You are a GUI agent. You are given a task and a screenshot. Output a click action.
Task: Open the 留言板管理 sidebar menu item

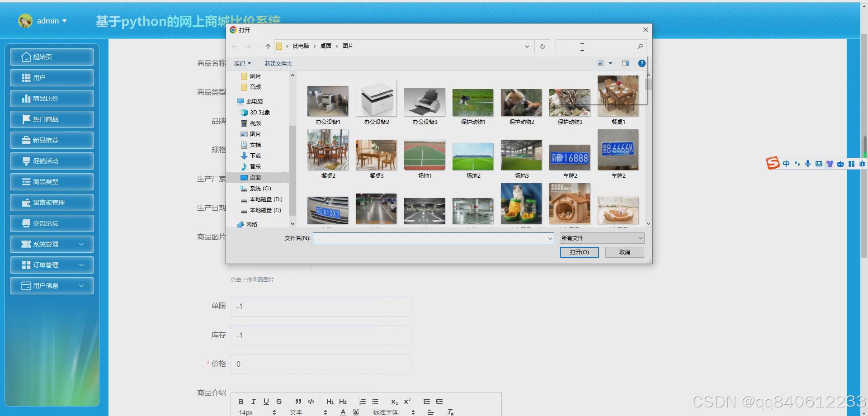coord(52,203)
